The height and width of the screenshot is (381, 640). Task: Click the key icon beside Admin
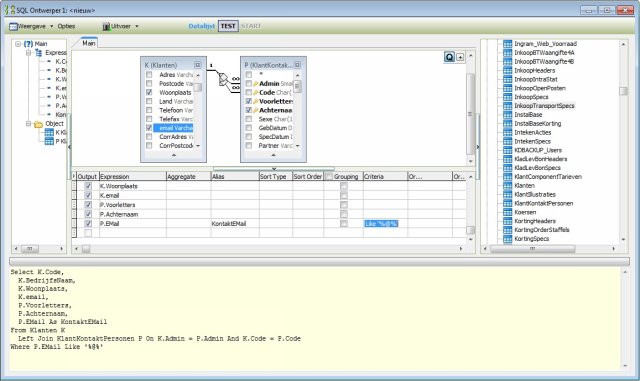point(256,84)
